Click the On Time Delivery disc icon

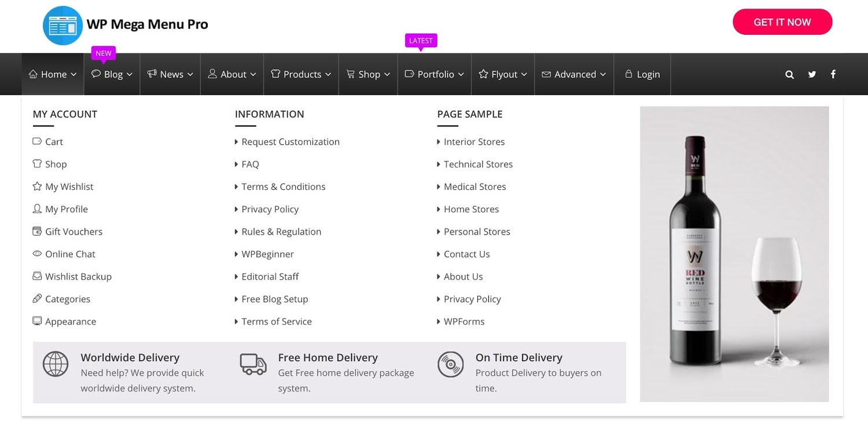[450, 364]
